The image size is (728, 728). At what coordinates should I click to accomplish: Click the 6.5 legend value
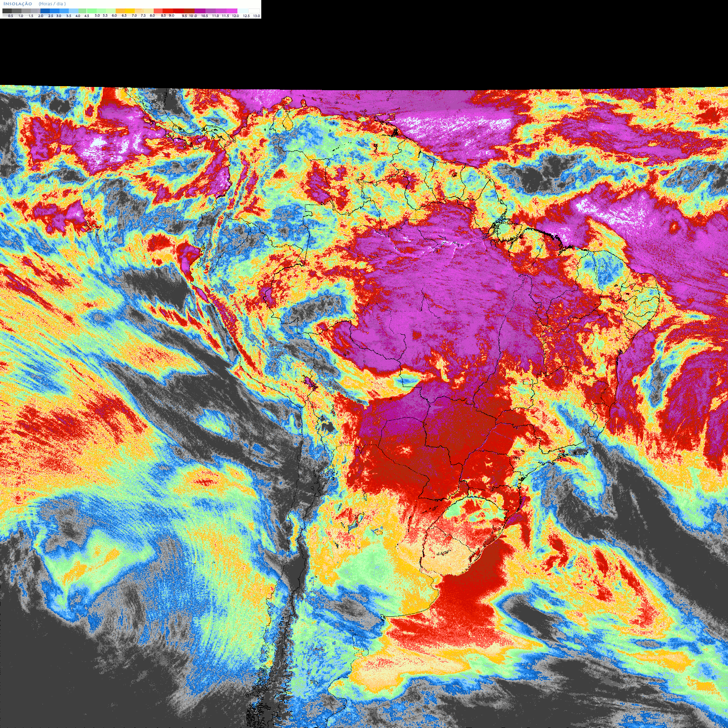[x=124, y=15]
